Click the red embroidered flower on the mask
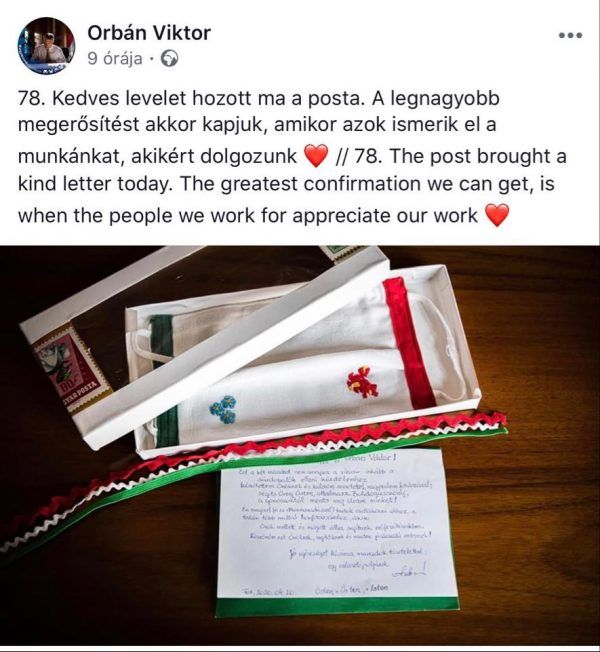The image size is (600, 652). 363,382
